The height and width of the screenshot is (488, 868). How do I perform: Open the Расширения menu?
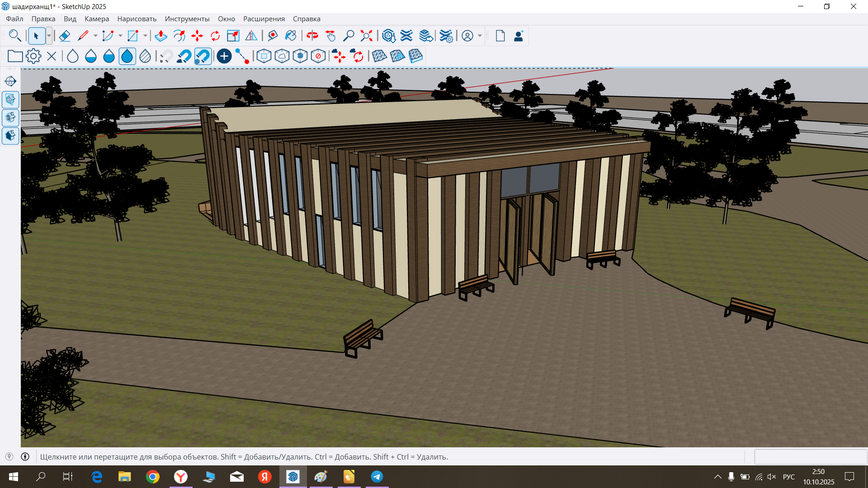[x=264, y=19]
